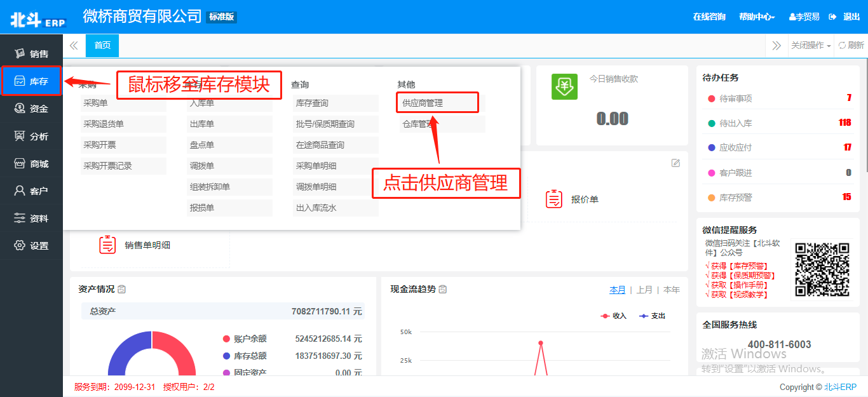Click the icon next to 资产情况
868x397 pixels.
(x=122, y=289)
